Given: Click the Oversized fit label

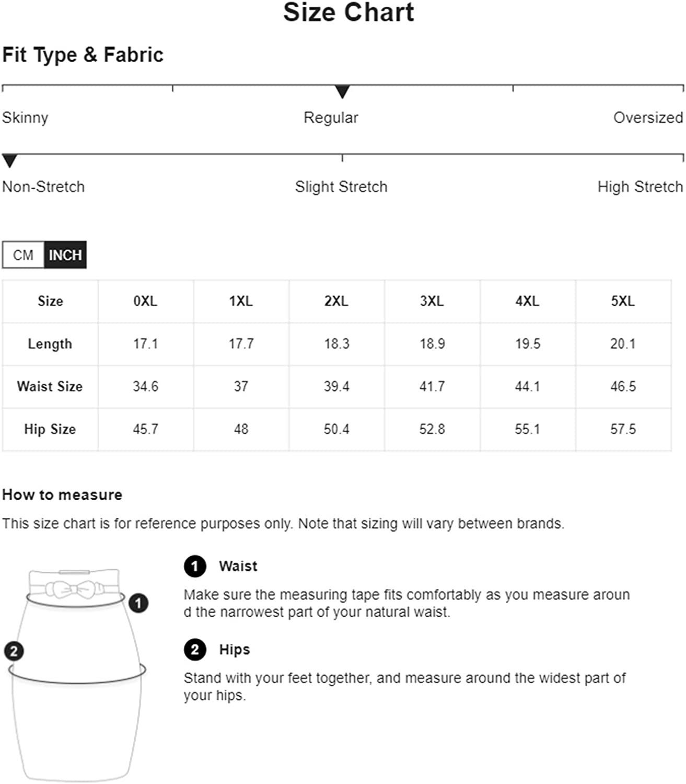Looking at the screenshot, I should click(x=648, y=118).
